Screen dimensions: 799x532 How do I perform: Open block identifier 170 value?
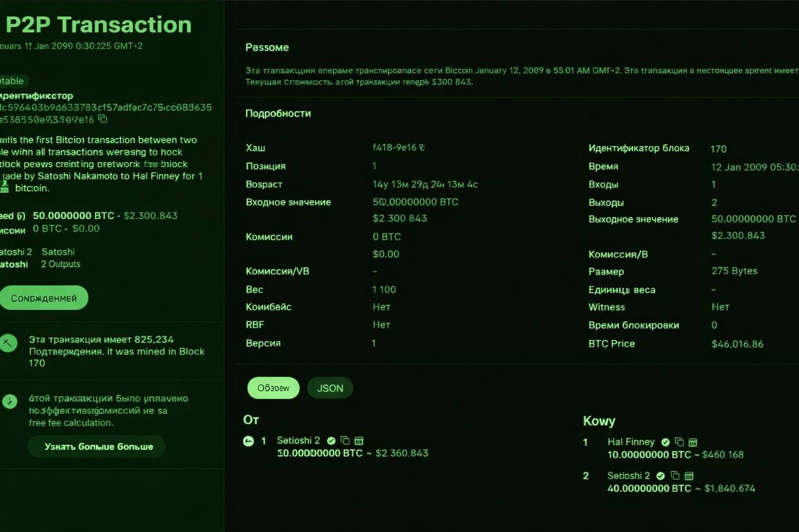tap(718, 148)
